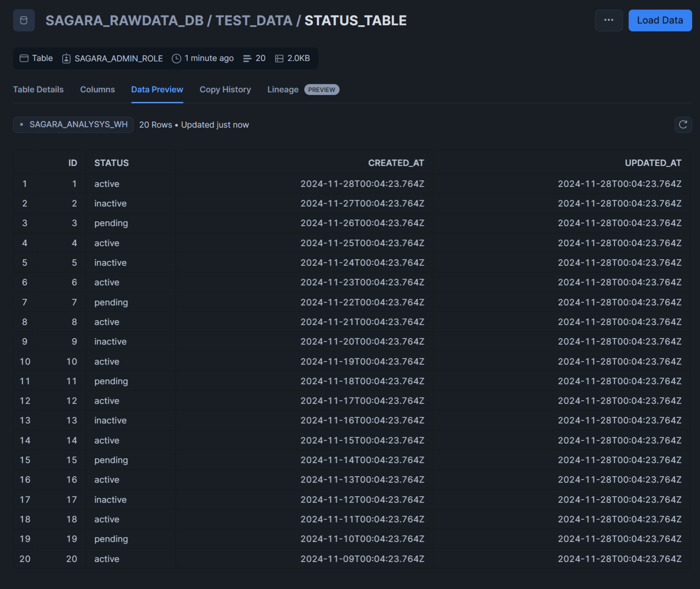Click CREATED_AT value 2024-11-09T00:04:23.764Z
Viewport: 700px width, 589px height.
pyautogui.click(x=362, y=559)
